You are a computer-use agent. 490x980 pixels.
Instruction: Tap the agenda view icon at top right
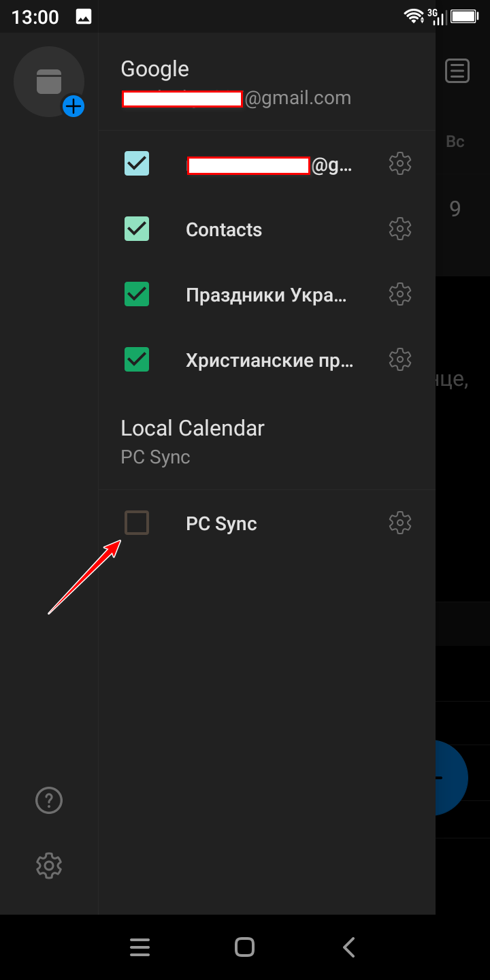coord(457,71)
